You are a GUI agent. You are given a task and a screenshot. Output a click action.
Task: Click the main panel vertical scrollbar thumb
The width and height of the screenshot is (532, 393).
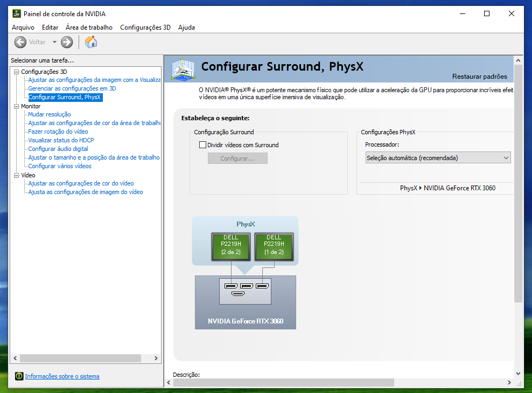point(518,183)
